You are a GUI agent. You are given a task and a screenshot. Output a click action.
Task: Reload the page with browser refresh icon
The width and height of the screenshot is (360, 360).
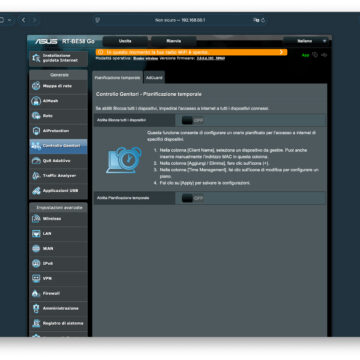click(263, 20)
